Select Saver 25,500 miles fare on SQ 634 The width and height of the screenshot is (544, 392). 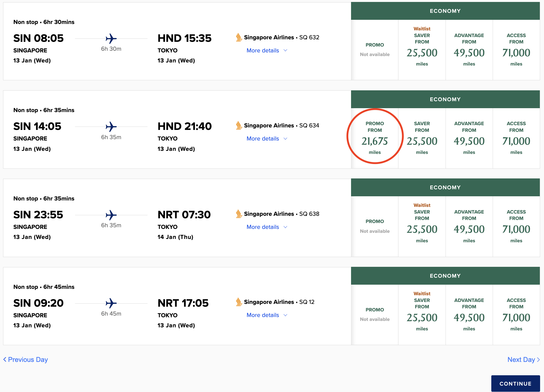pos(422,138)
